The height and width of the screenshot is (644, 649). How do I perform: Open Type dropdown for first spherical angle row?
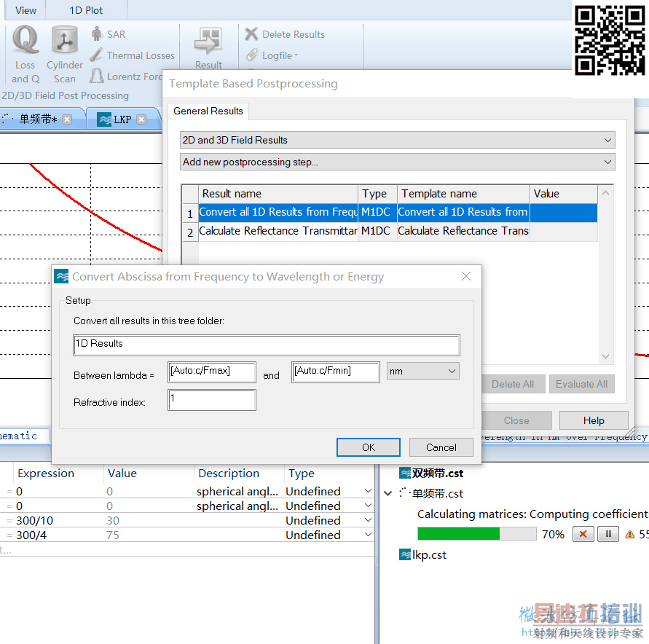pyautogui.click(x=368, y=491)
